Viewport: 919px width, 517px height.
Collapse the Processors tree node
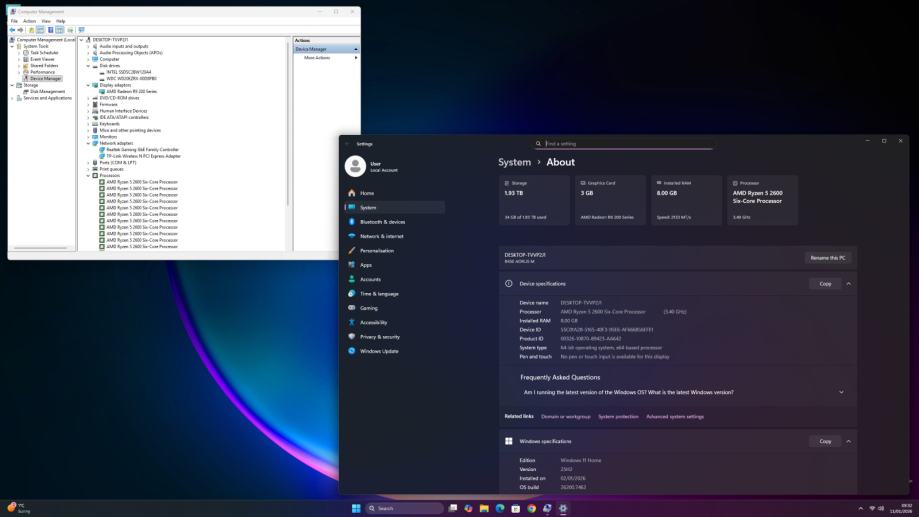click(x=89, y=176)
